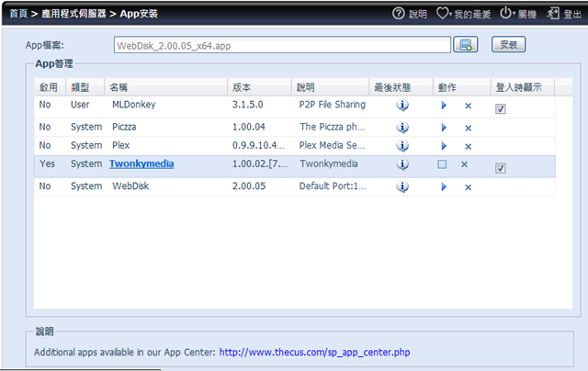
Task: Click the 'Default Port:1...' description
Action: pos(333,185)
